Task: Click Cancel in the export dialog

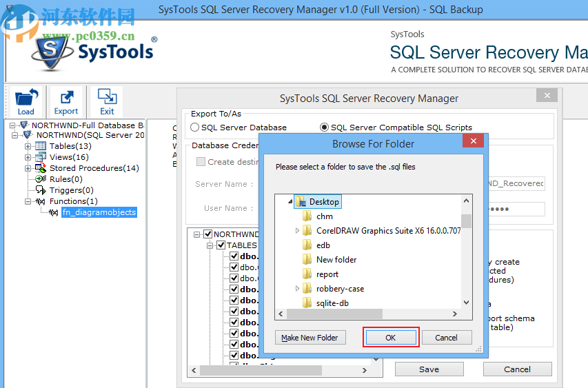Action: pyautogui.click(x=517, y=369)
